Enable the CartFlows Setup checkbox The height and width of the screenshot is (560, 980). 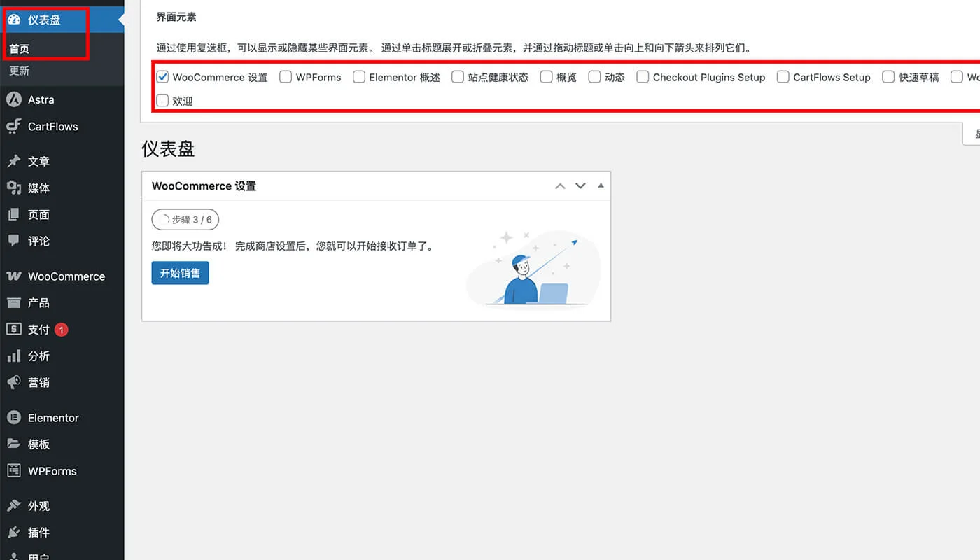coord(782,77)
